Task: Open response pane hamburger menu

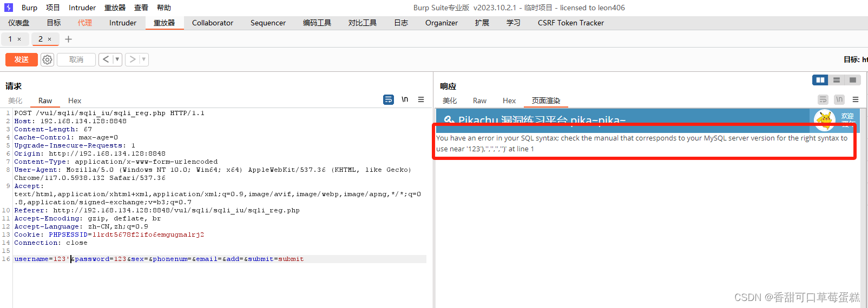Action: (856, 100)
